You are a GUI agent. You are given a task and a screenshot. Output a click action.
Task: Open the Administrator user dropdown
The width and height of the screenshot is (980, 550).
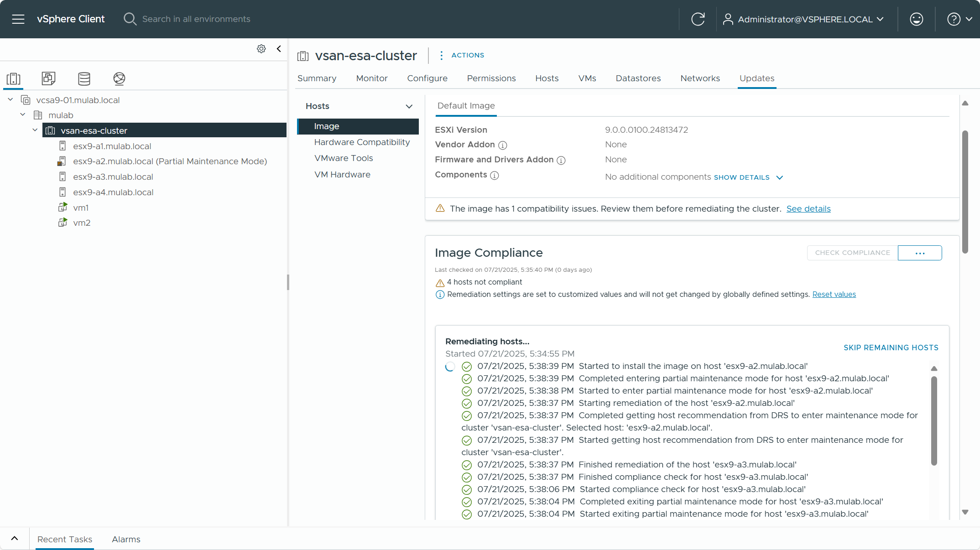804,19
